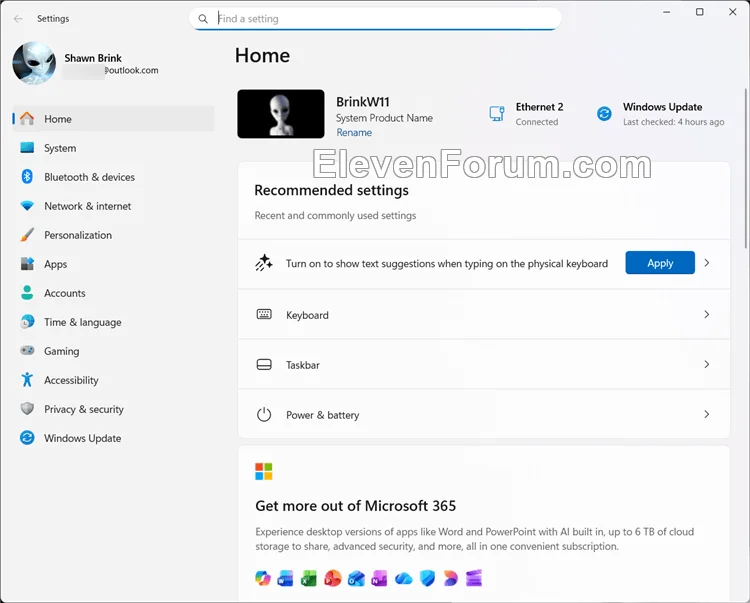
Task: Click the Home house icon in sidebar
Action: click(x=27, y=118)
